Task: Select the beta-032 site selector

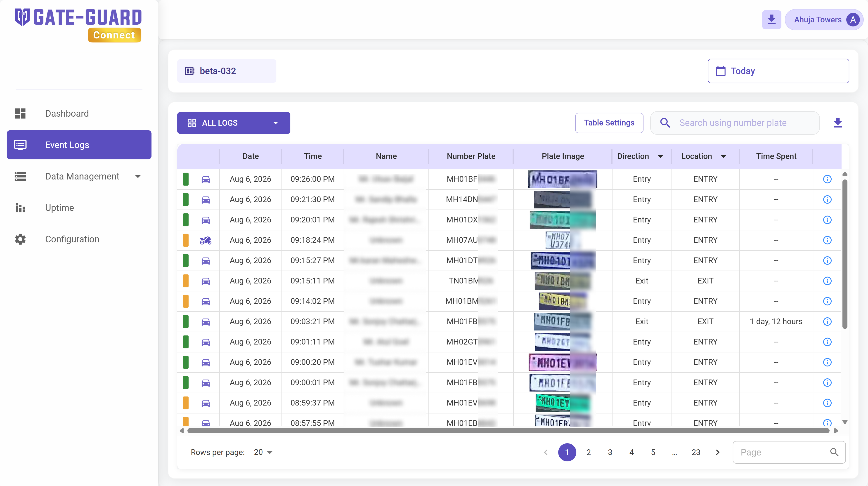Action: (226, 71)
